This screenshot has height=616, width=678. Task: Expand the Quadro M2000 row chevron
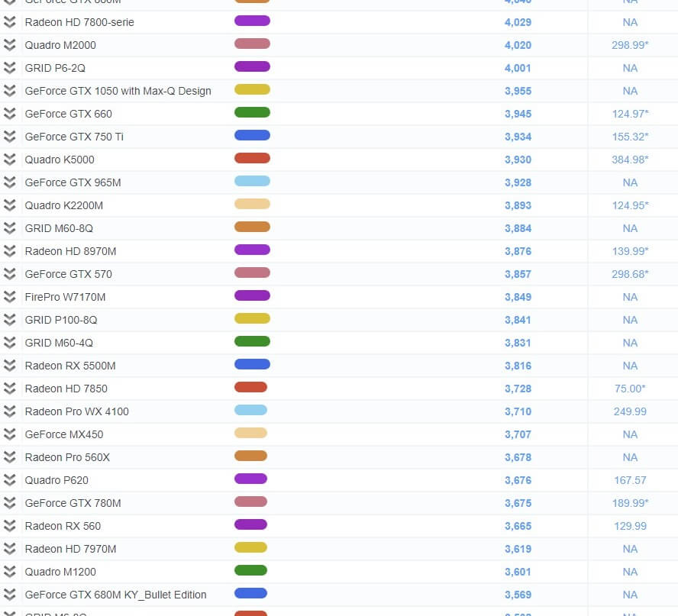point(9,45)
